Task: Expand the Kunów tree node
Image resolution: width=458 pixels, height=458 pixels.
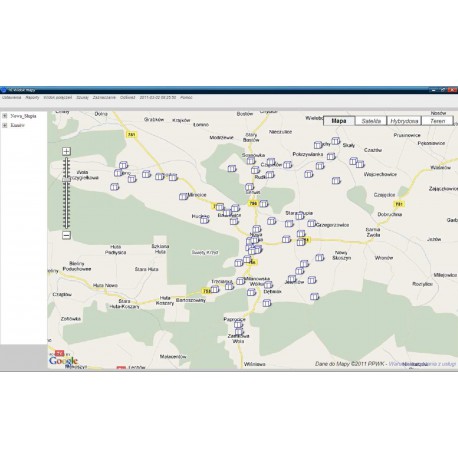Action: tap(5, 125)
